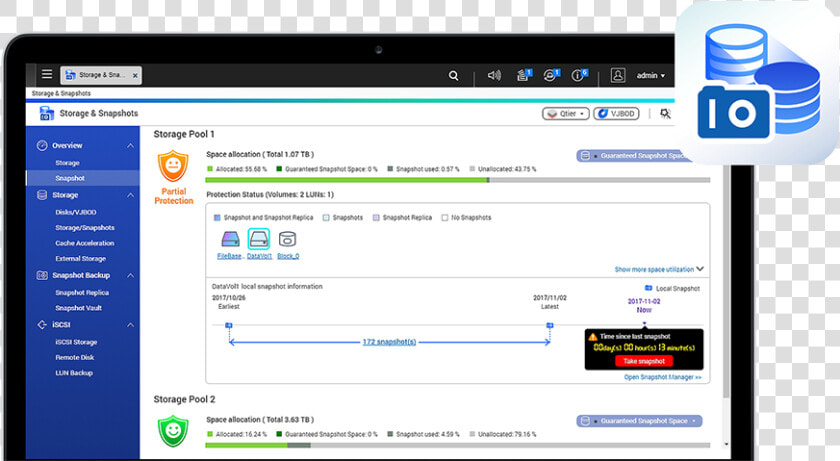Viewport: 840px width, 461px height.
Task: Click the VJBOD button
Action: tap(616, 114)
